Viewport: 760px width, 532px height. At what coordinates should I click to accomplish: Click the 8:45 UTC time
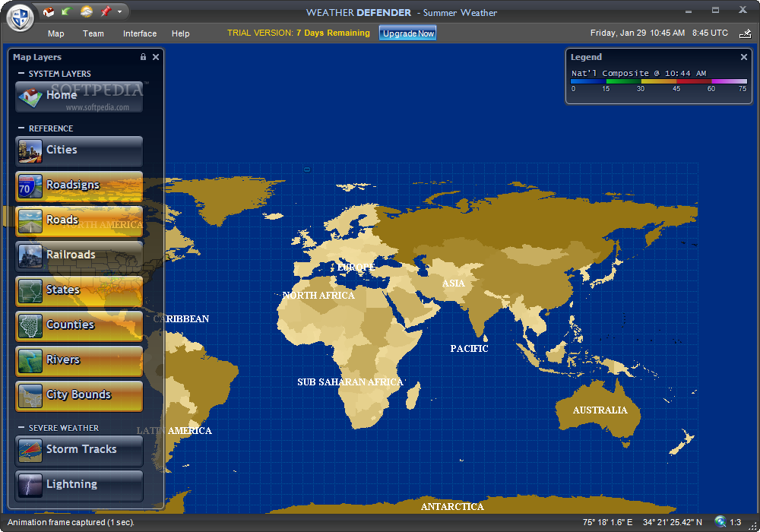pyautogui.click(x=710, y=33)
